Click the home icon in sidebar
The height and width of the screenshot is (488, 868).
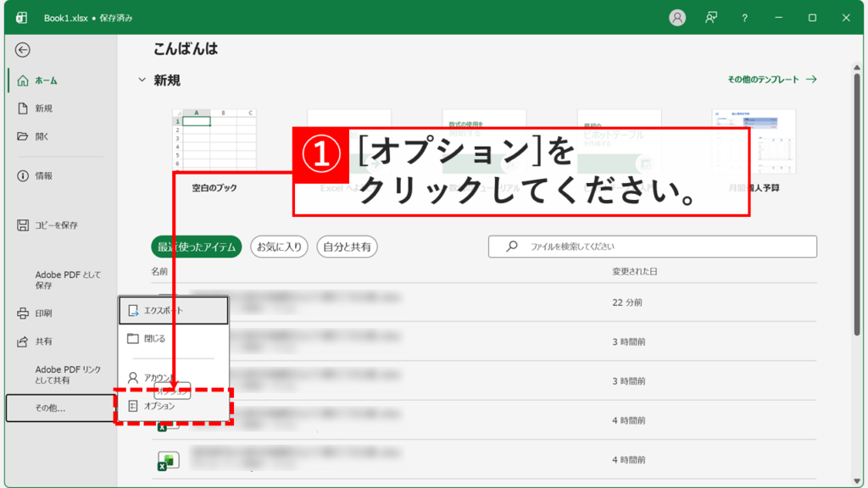pyautogui.click(x=23, y=80)
